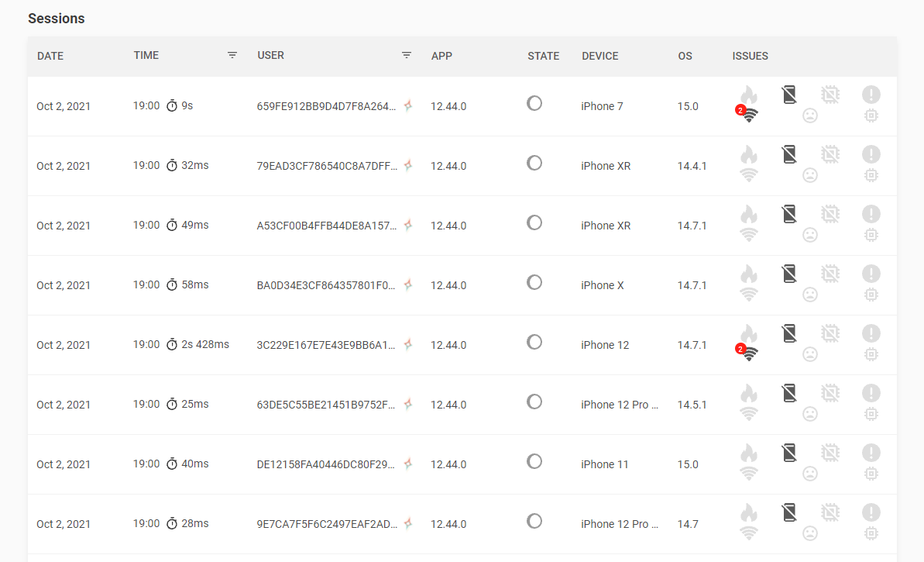
Task: Select the OS value '14.7' in the last row
Action: pyautogui.click(x=688, y=524)
